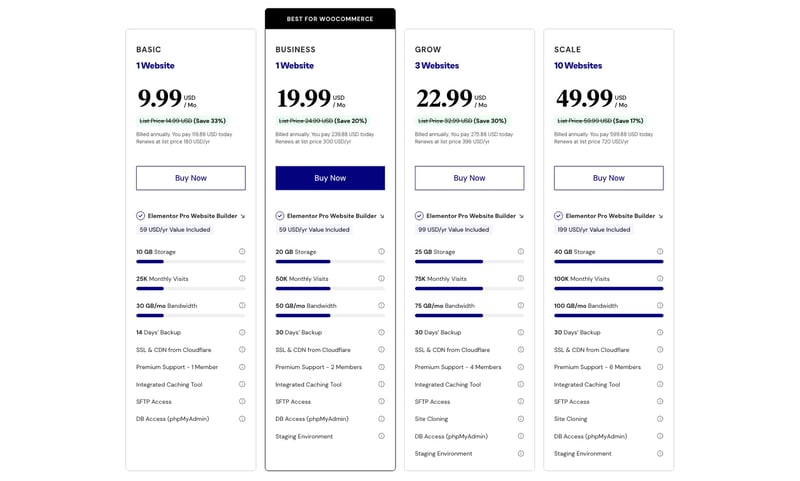This screenshot has width=800, height=481.
Task: Click the check circle beside Basic Elementor Pro
Action: click(140, 216)
